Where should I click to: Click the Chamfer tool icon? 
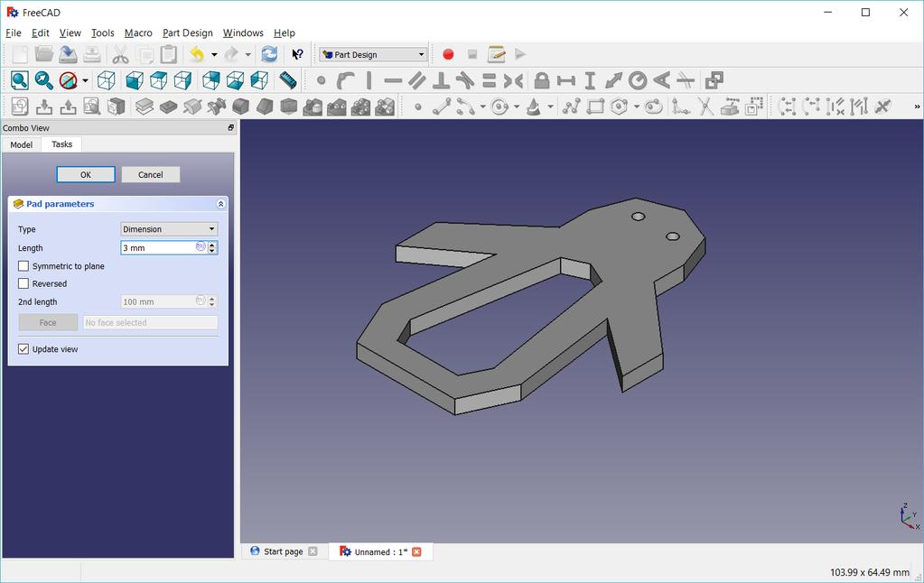[x=265, y=106]
